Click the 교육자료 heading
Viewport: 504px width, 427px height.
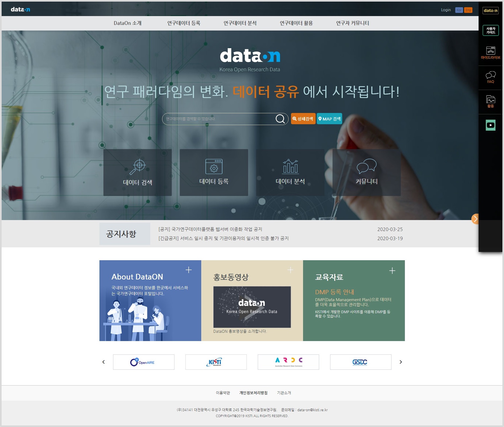click(x=329, y=277)
